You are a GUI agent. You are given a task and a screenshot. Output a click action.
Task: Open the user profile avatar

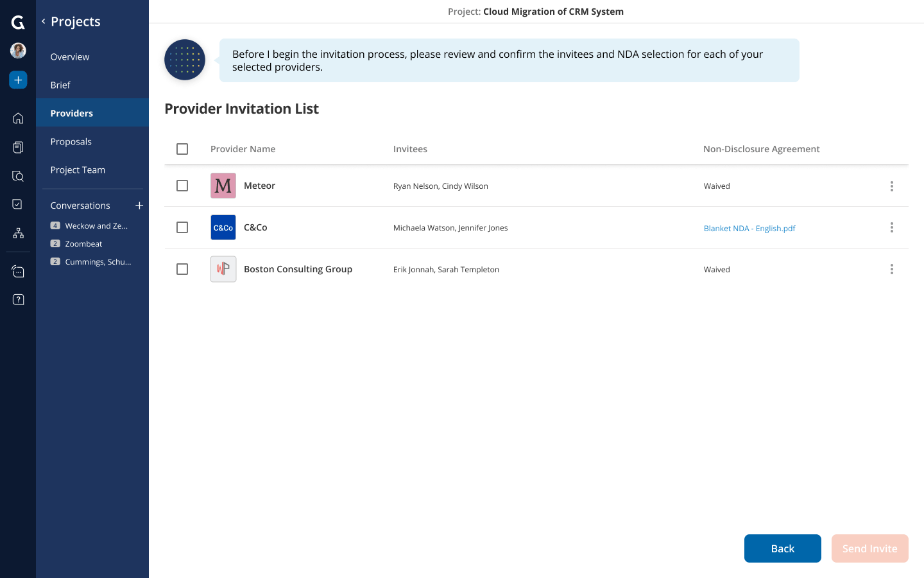point(18,51)
